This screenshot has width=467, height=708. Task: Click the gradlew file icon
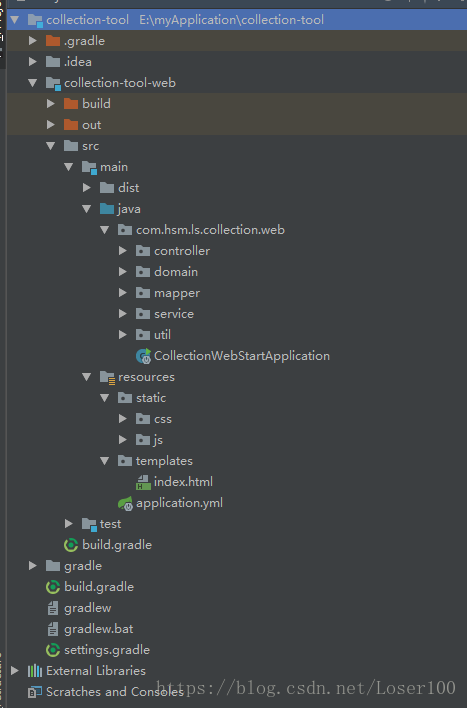tap(53, 608)
